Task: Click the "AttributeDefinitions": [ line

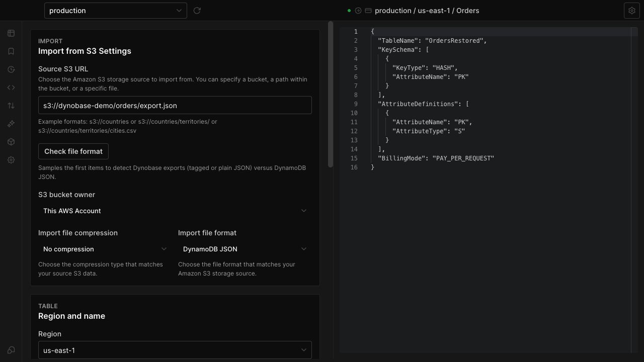Action: coord(423,104)
